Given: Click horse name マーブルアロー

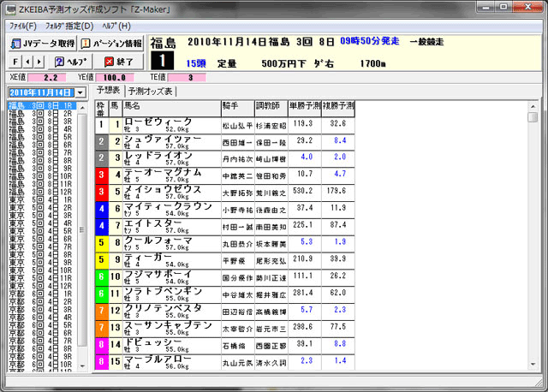Looking at the screenshot, I should point(158,359).
